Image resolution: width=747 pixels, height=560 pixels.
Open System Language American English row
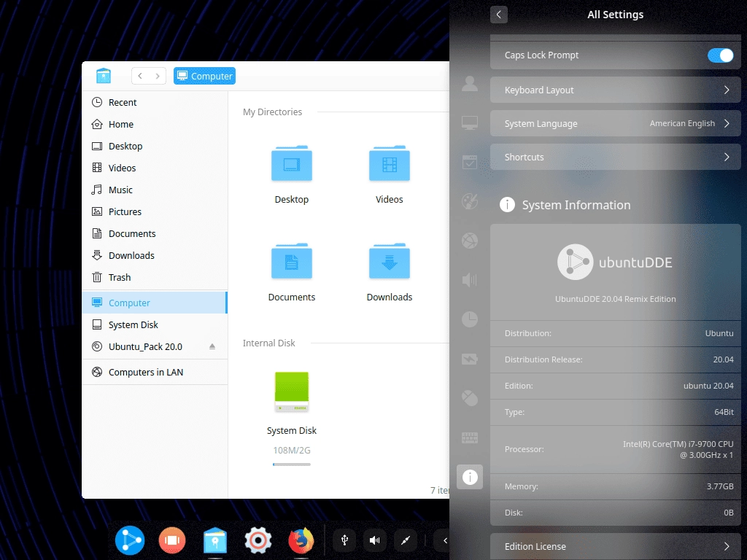coord(615,123)
